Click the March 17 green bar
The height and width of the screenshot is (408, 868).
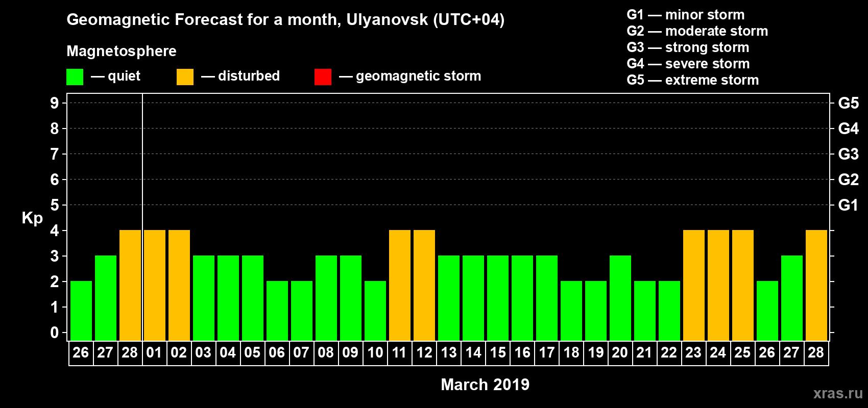coord(547,298)
